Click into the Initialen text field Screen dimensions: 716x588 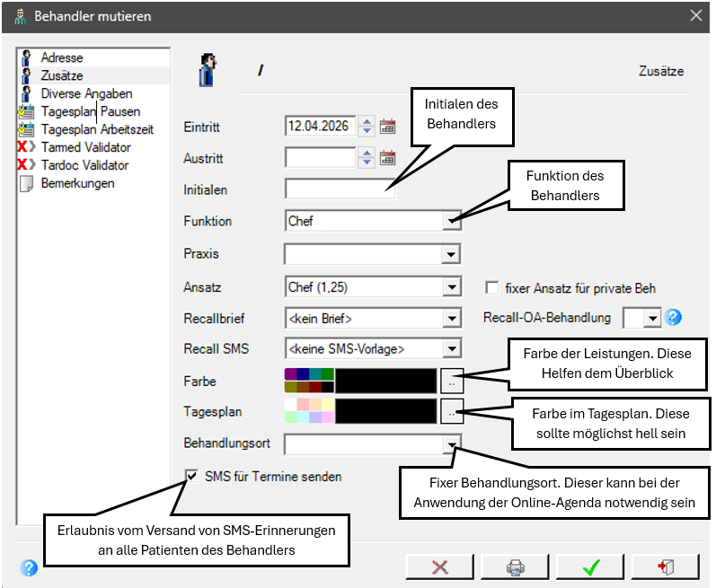coord(340,189)
